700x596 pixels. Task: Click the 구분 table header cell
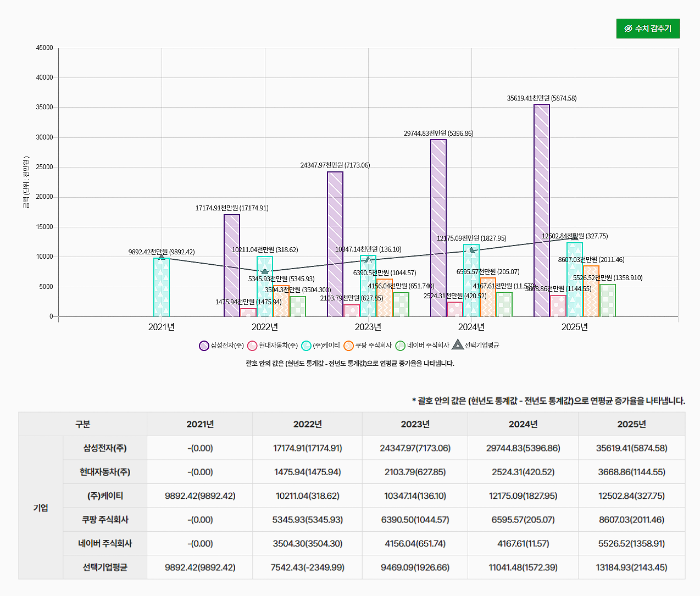point(83,424)
